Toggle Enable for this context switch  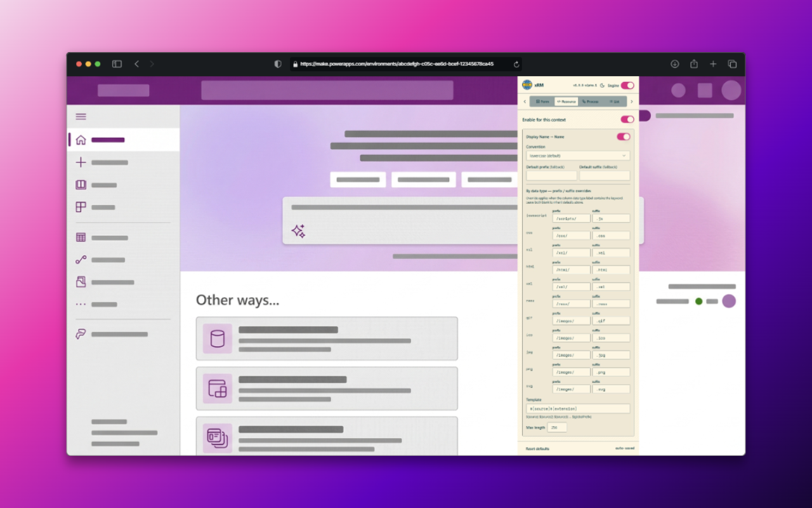click(627, 119)
